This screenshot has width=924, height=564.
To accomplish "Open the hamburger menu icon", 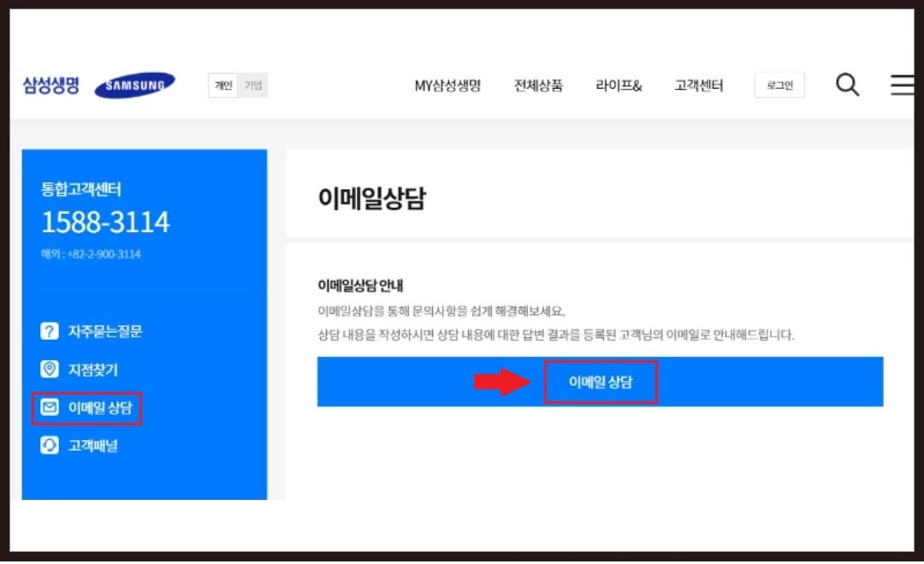I will click(903, 85).
